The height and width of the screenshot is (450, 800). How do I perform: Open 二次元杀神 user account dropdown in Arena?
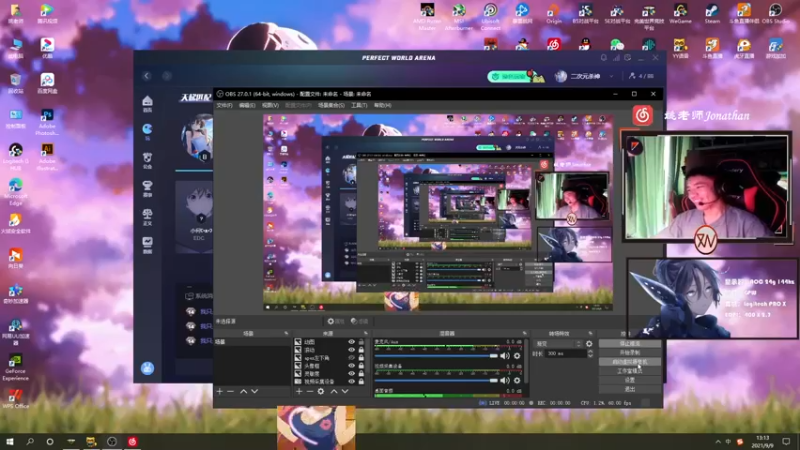pos(585,76)
